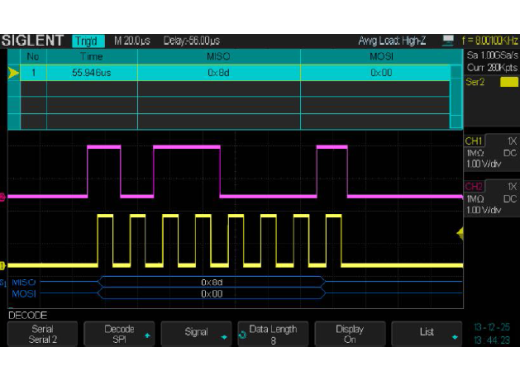Image resolution: width=520 pixels, height=380 pixels.
Task: Click the yellow row selector arrow
Action: pos(13,73)
